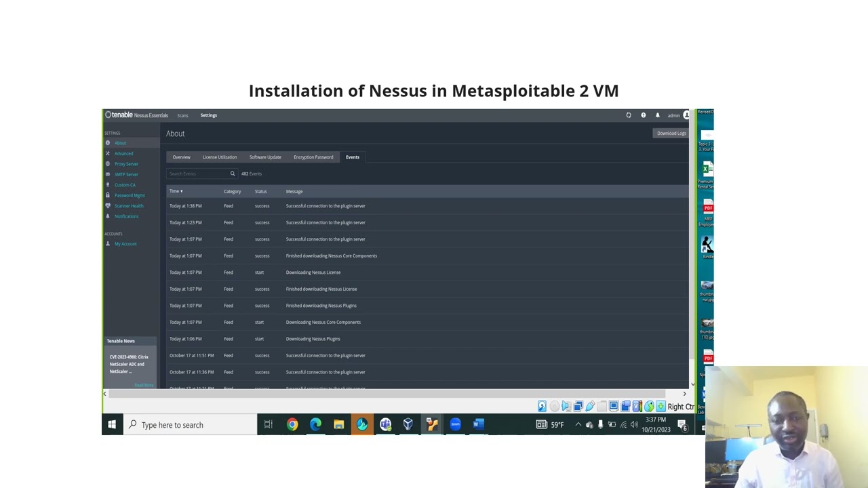This screenshot has width=868, height=488.
Task: Click the Task View taskbar icon
Action: tap(269, 425)
